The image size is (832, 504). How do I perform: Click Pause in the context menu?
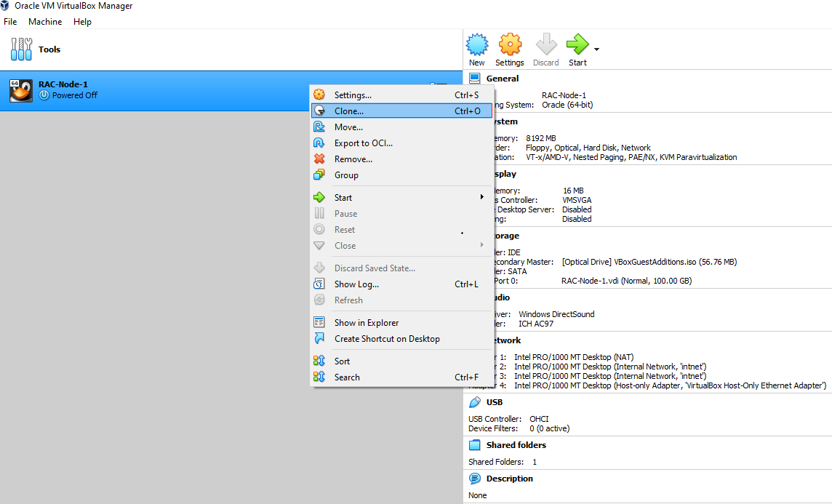click(x=401, y=213)
